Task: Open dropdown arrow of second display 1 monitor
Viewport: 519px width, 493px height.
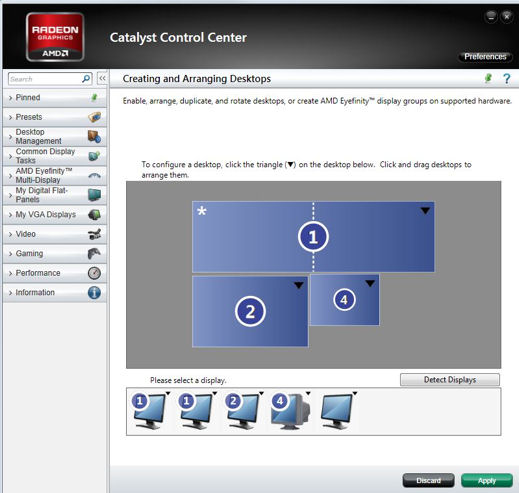Action: 215,394
